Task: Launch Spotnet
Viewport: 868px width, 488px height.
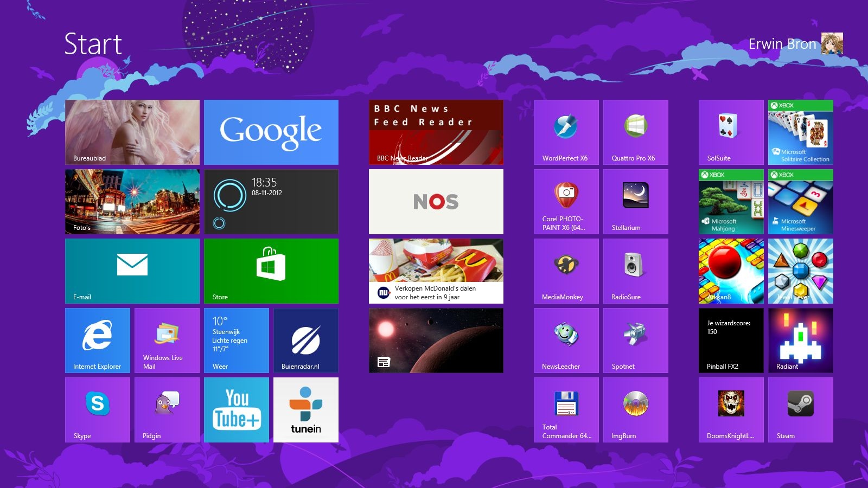Action: (x=636, y=341)
